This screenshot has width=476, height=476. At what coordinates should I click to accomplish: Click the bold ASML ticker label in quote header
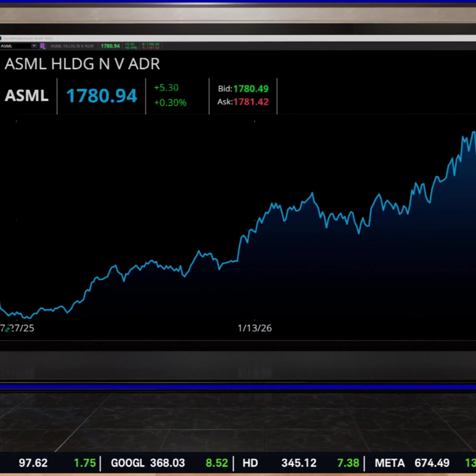pos(26,96)
